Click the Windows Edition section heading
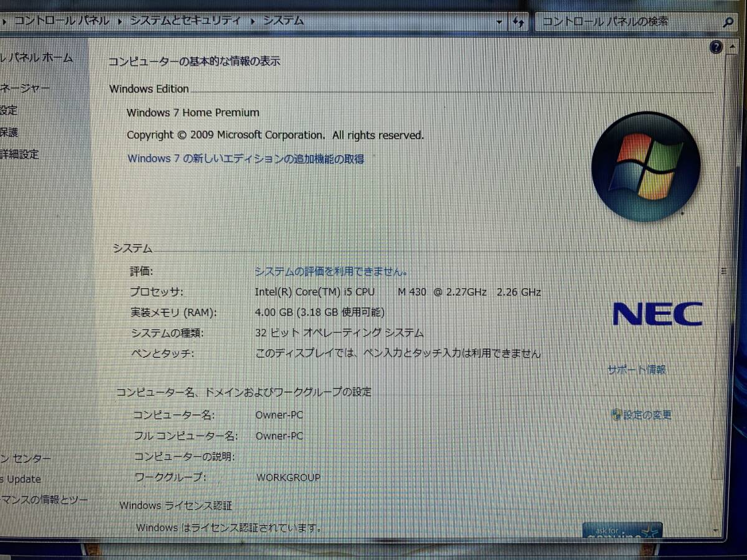 [x=149, y=89]
